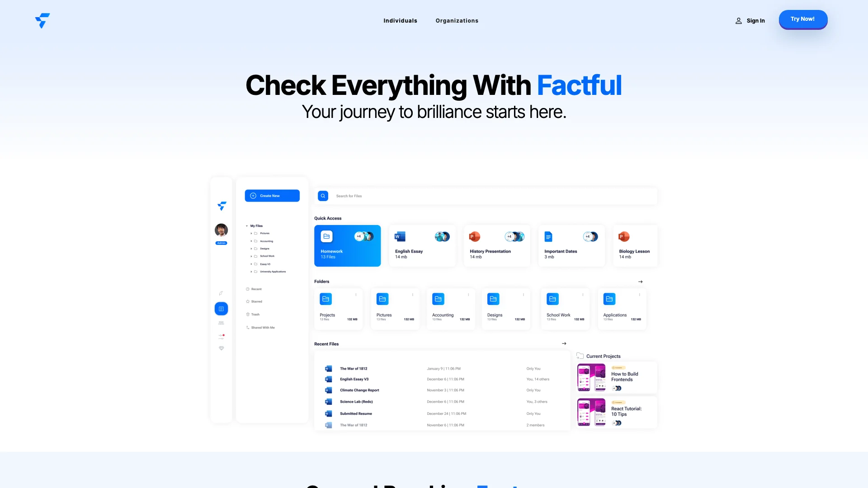Expand the Pictures folder tree item
Screen dimensions: 868x488
click(x=251, y=233)
